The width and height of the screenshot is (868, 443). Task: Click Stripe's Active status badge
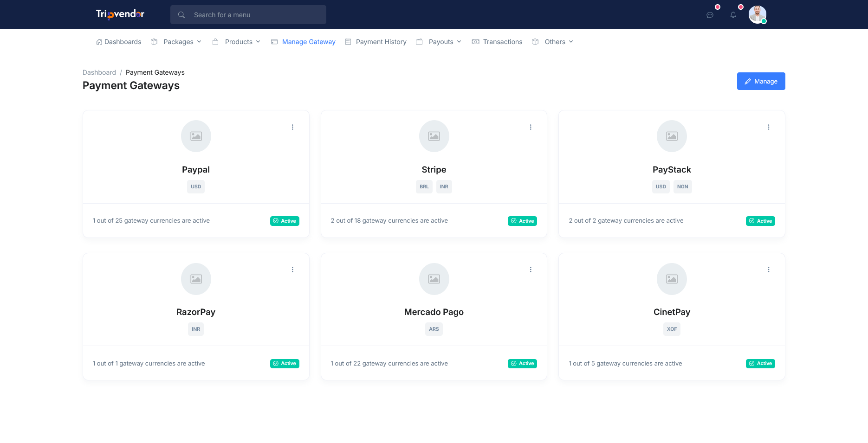pyautogui.click(x=522, y=221)
